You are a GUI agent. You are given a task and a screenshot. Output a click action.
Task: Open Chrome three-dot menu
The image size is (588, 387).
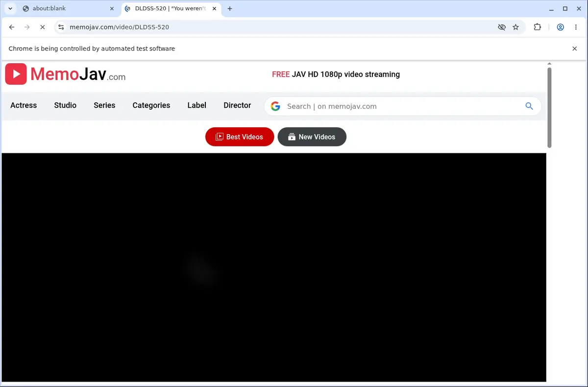pyautogui.click(x=576, y=27)
